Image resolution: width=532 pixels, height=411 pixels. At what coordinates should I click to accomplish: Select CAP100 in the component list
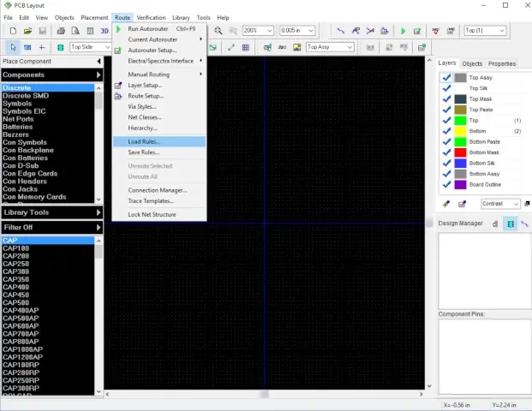click(15, 248)
